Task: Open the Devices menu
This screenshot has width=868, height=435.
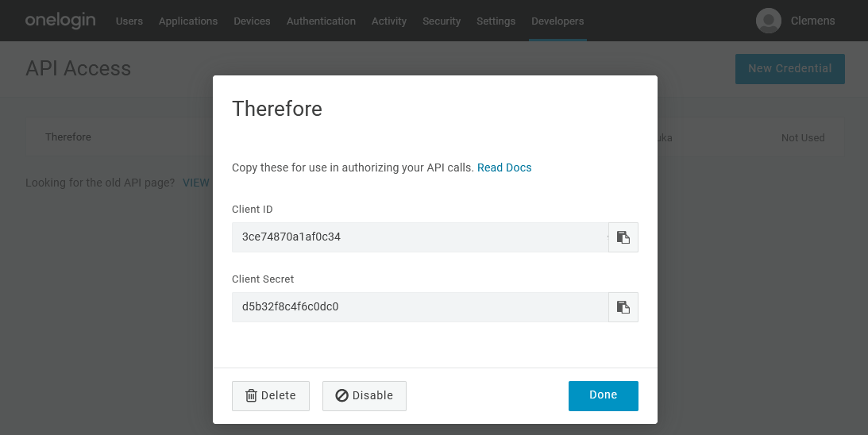Action: coord(252,21)
